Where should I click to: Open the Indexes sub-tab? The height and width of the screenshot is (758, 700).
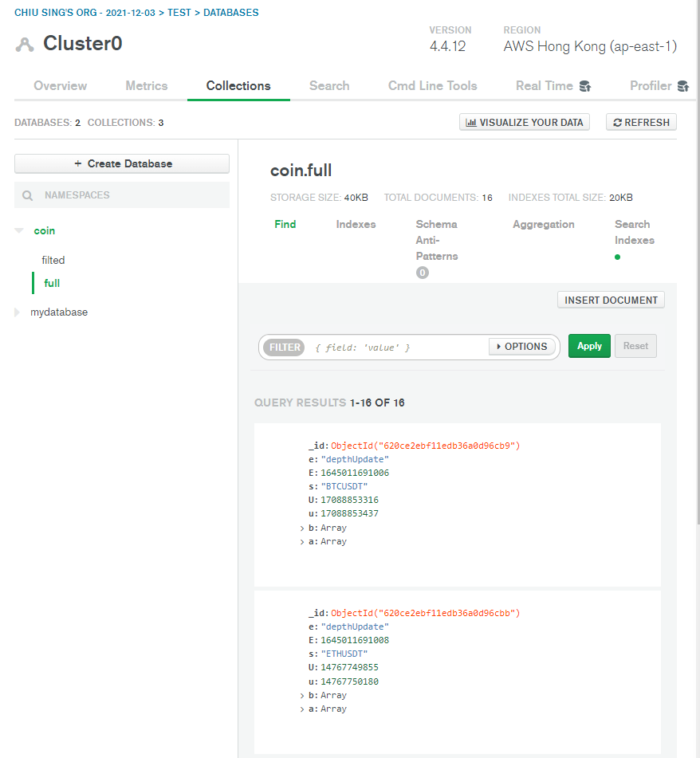[356, 224]
